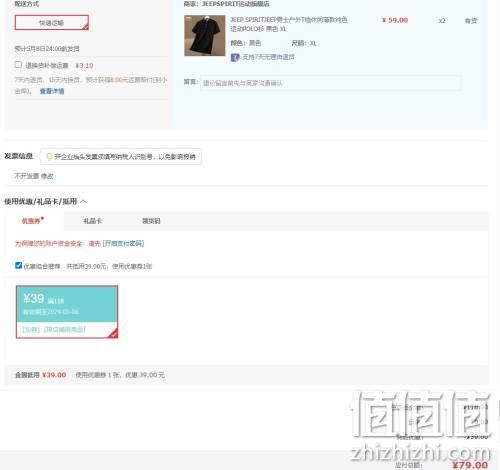Click the red corner mark on 快递运输

tap(85, 26)
